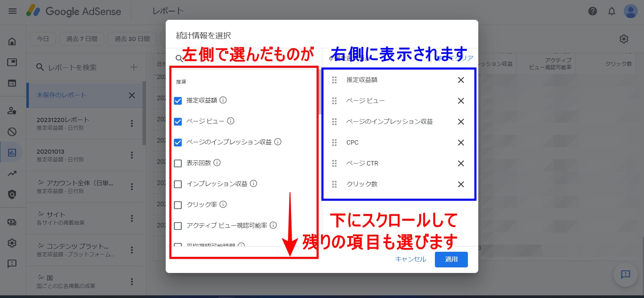The height and width of the screenshot is (298, 644).
Task: Uncheck the ページ ビュー checkbox
Action: point(178,122)
